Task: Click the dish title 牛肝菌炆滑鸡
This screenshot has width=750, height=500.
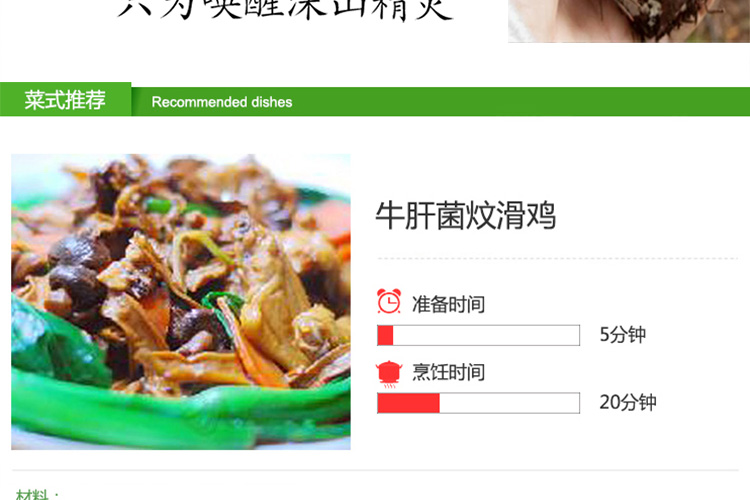Action: (465, 215)
